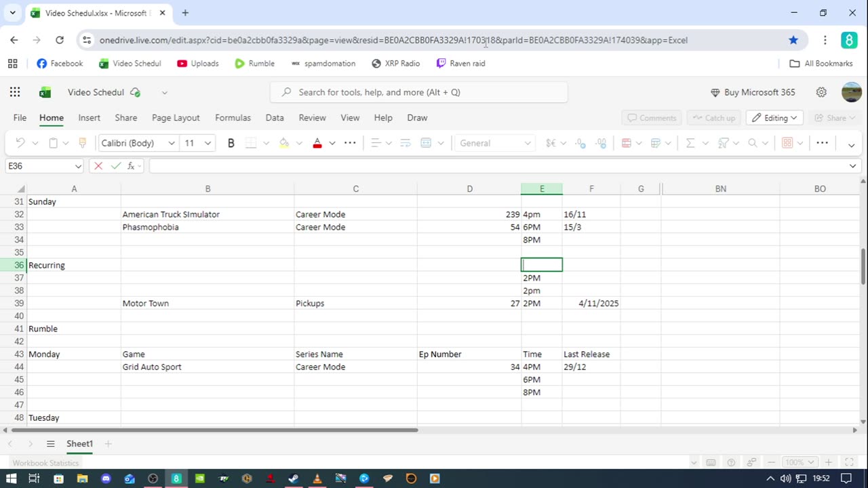Image resolution: width=868 pixels, height=488 pixels.
Task: Apply the fill color bucket
Action: pyautogui.click(x=284, y=143)
